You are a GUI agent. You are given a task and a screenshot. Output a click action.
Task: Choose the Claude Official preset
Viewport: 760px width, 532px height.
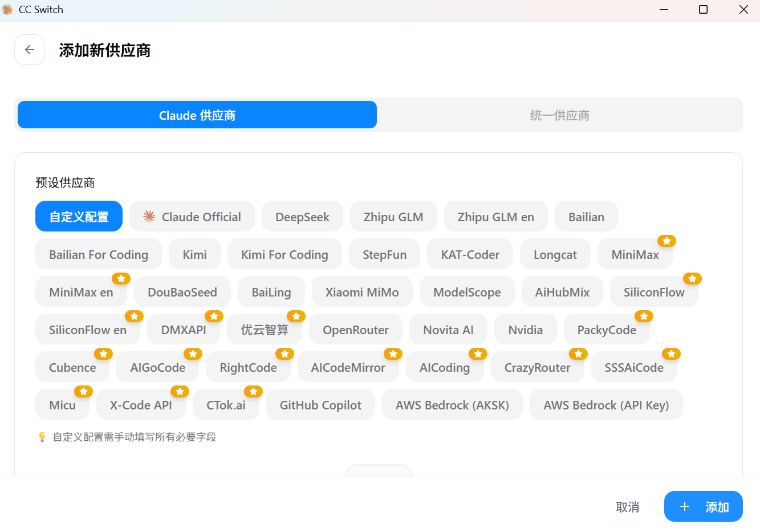point(192,216)
